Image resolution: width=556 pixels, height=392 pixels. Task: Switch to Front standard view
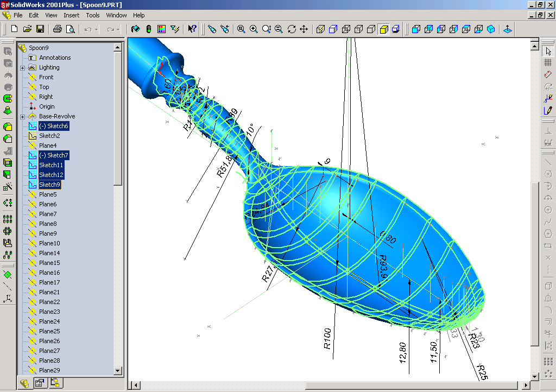point(416,29)
